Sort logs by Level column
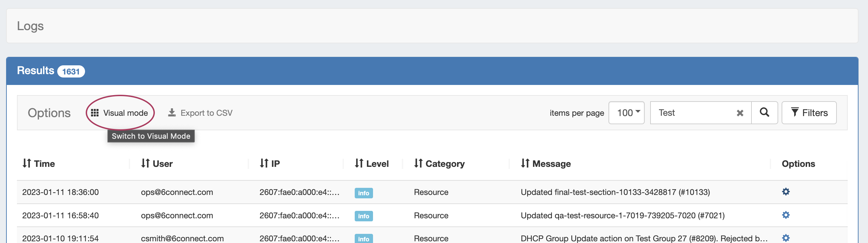 [x=372, y=164]
